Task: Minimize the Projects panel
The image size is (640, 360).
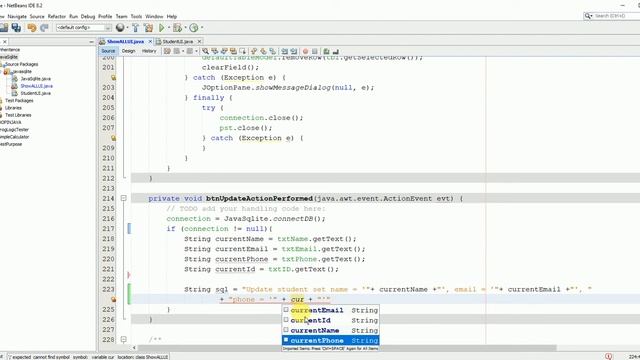Action: (91, 42)
